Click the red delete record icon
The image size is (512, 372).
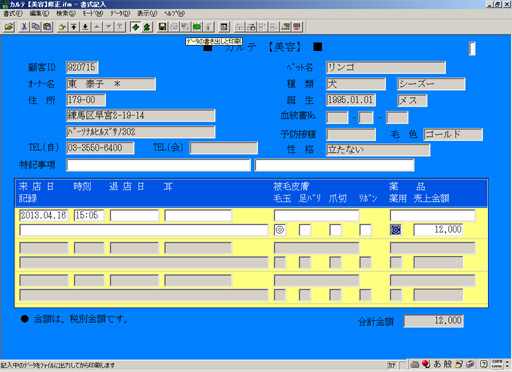point(297,27)
